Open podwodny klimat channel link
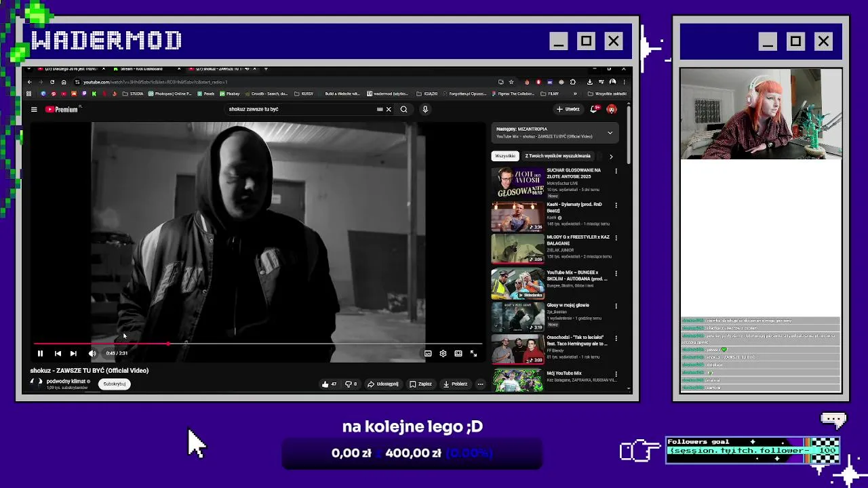Viewport: 868px width, 488px height. coord(66,381)
